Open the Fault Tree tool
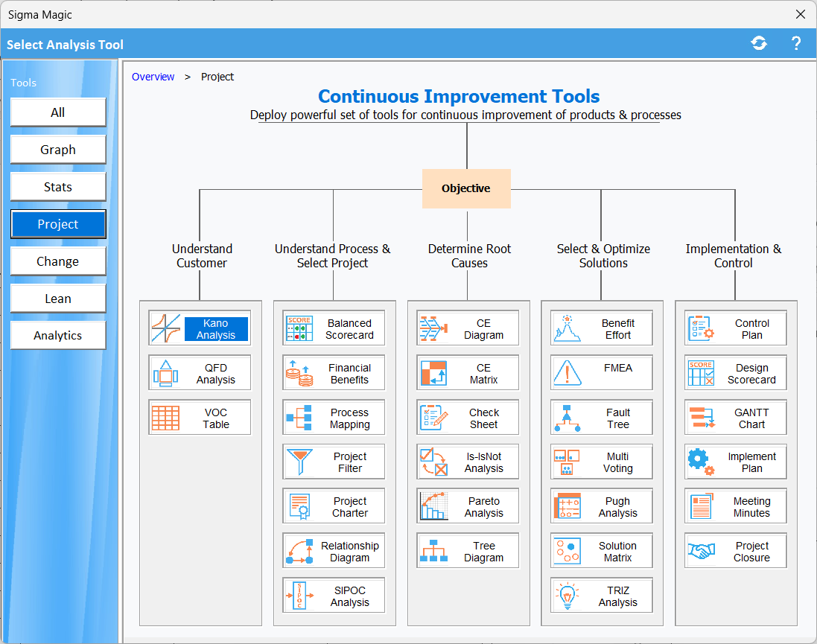The width and height of the screenshot is (817, 644). pos(602,418)
